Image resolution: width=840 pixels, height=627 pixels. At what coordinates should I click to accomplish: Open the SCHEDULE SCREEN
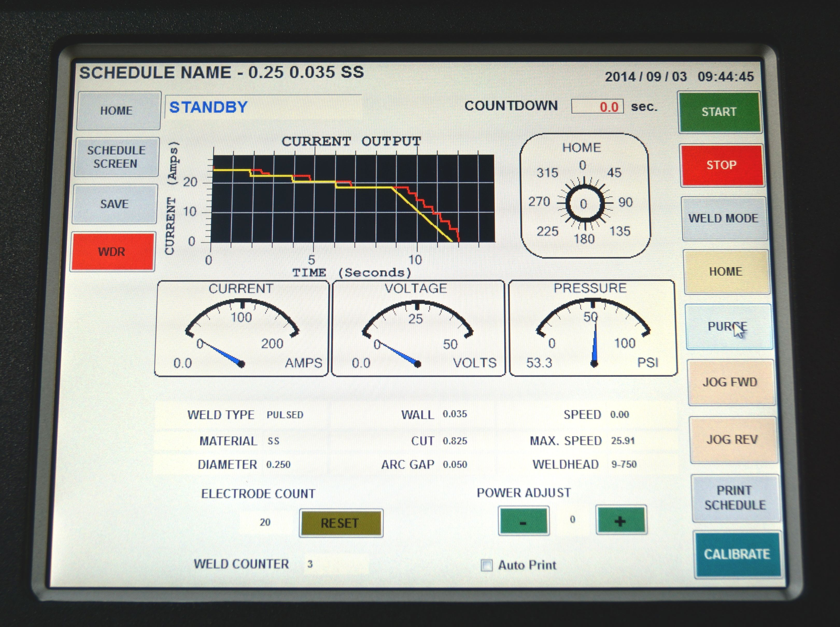pyautogui.click(x=116, y=157)
